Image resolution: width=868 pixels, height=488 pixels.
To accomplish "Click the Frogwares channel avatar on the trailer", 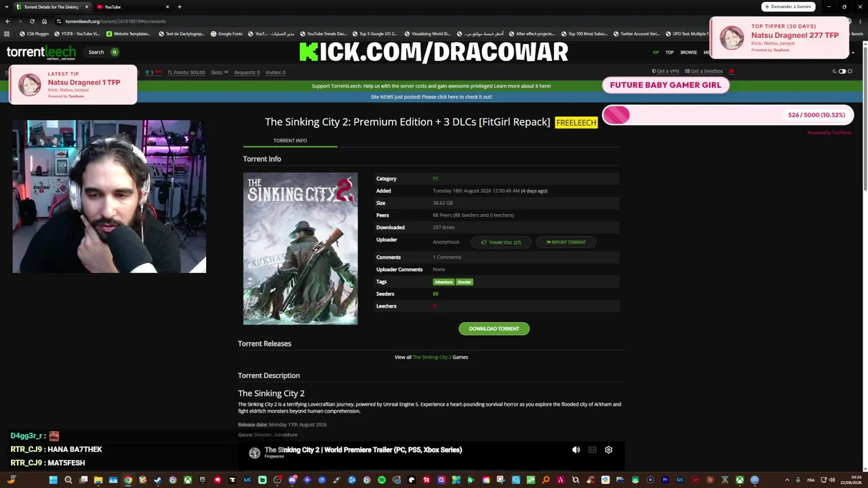I will pyautogui.click(x=254, y=453).
